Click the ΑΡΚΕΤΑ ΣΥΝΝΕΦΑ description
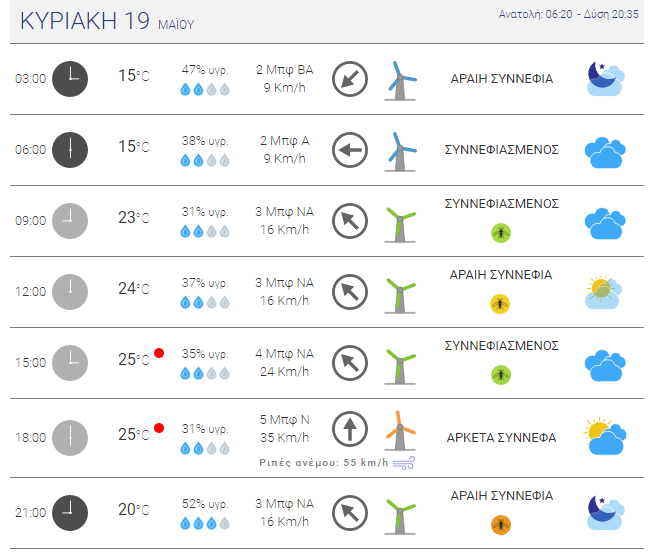Image resolution: width=662 pixels, height=552 pixels. 501,438
